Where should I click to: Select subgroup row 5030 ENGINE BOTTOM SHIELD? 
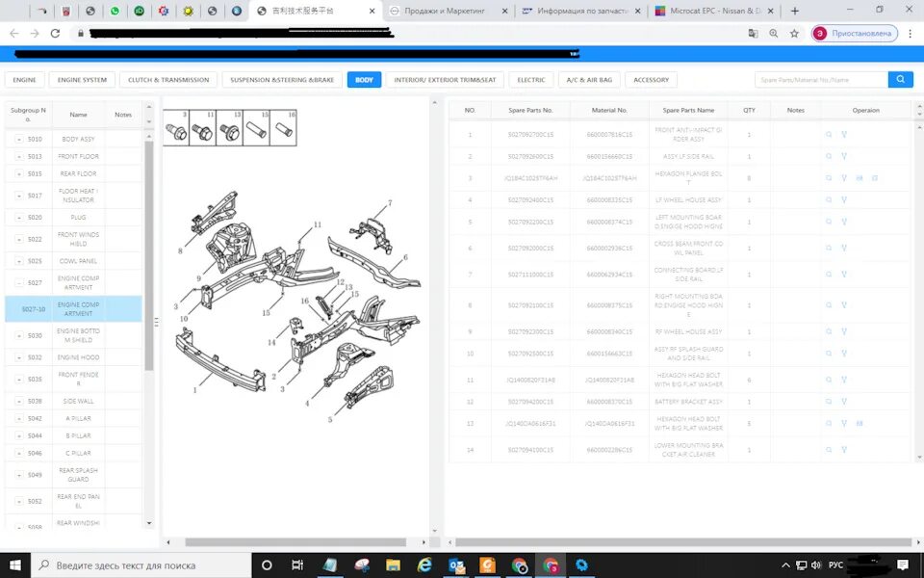[x=73, y=335]
